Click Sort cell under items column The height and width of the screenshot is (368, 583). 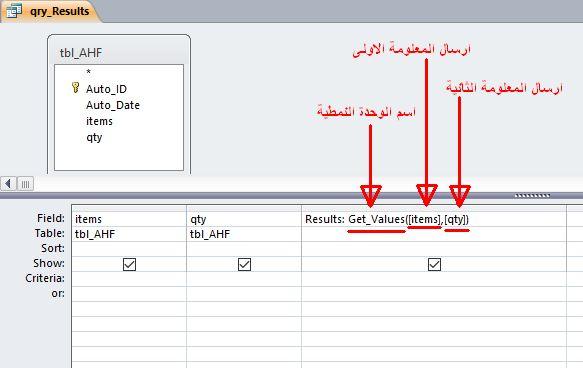tap(129, 249)
